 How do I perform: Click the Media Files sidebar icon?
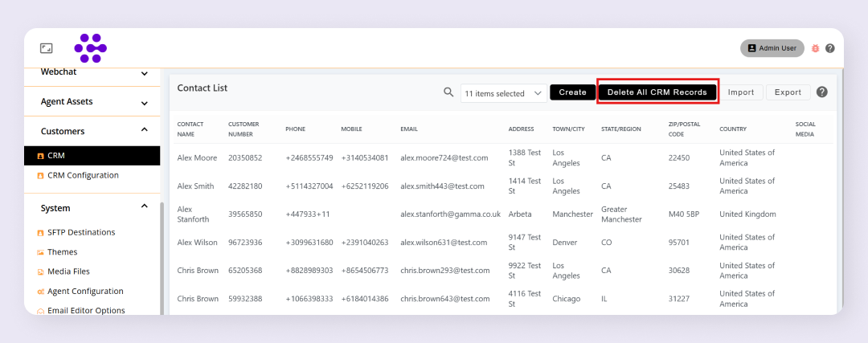(41, 272)
